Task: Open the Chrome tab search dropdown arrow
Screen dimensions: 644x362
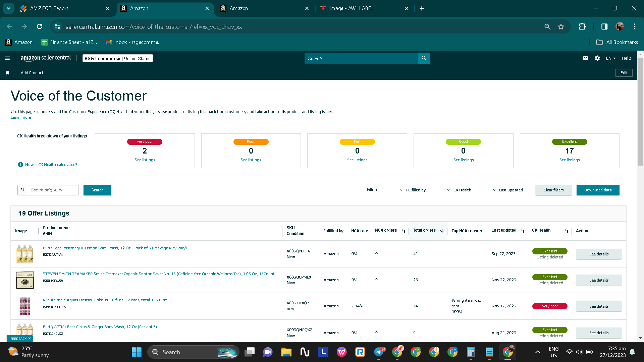Action: [x=8, y=8]
